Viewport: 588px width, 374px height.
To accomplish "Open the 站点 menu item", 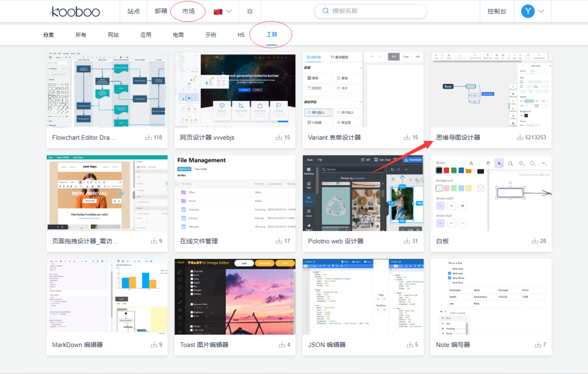I will coord(133,11).
